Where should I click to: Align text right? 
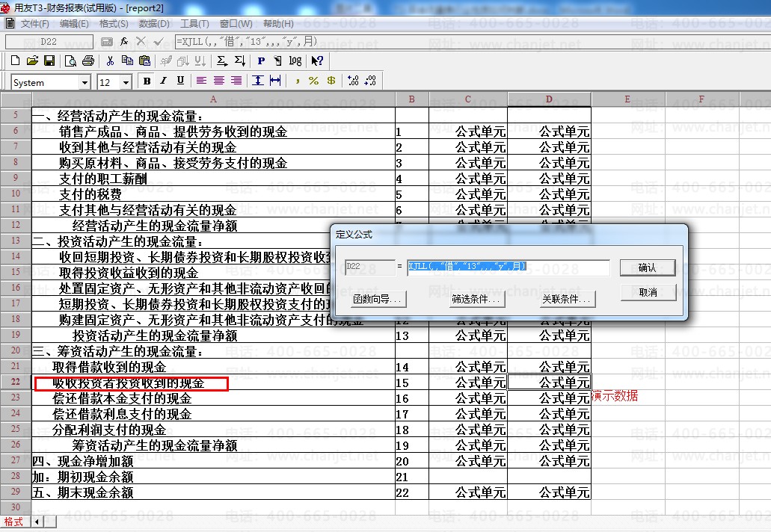[236, 81]
